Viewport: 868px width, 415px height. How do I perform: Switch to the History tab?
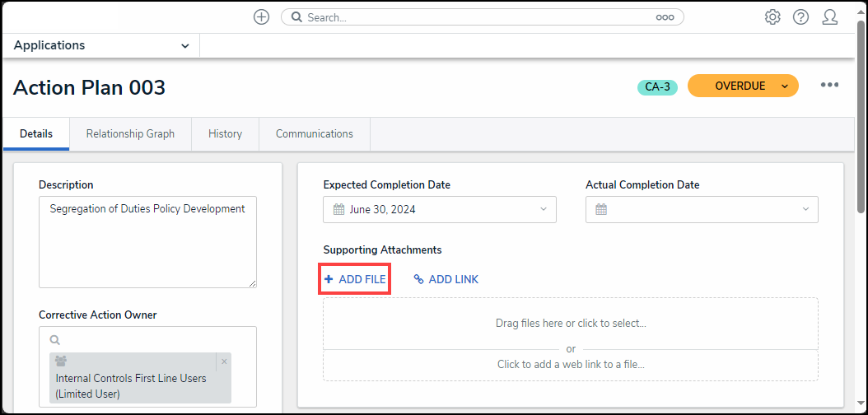point(225,134)
